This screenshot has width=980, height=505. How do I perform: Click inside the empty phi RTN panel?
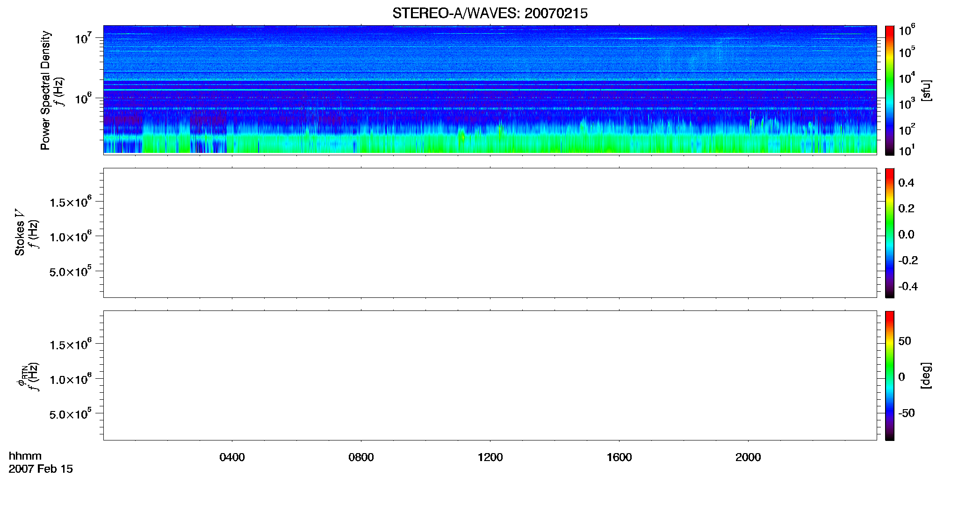pyautogui.click(x=490, y=375)
